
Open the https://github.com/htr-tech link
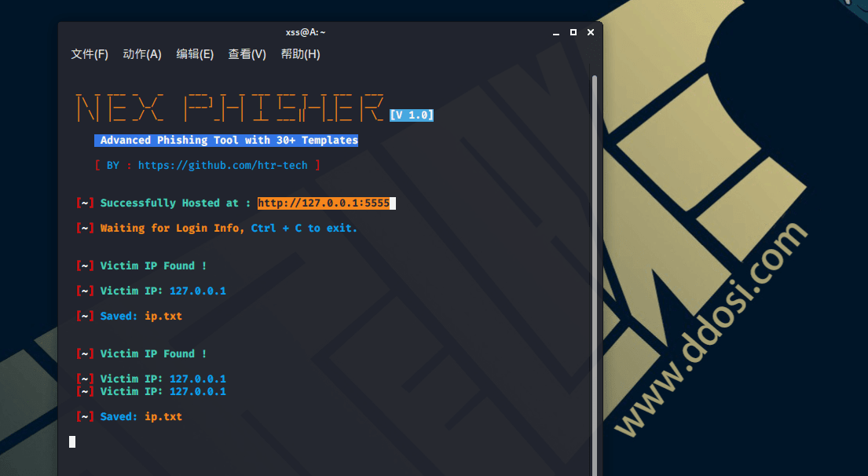click(x=222, y=165)
